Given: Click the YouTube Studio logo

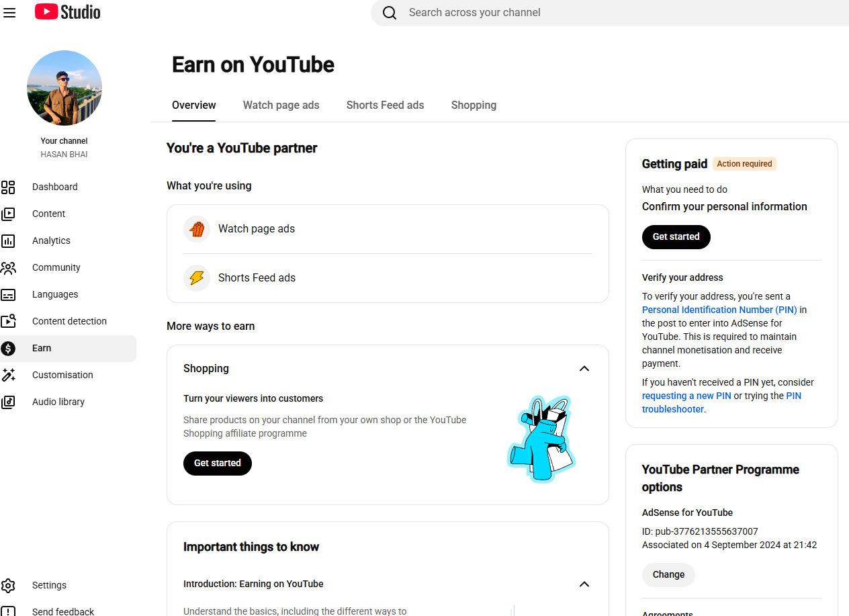Looking at the screenshot, I should click(x=67, y=12).
